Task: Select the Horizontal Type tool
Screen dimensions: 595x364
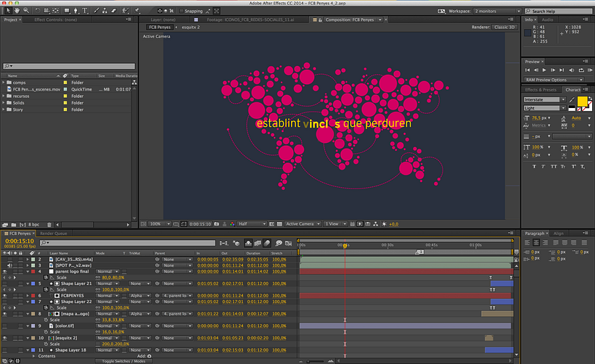Action: pyautogui.click(x=85, y=12)
